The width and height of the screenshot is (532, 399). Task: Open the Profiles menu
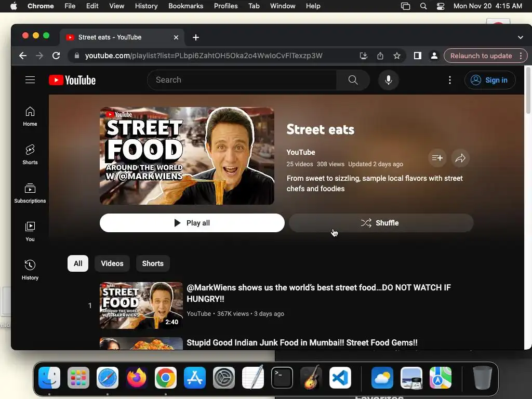(x=225, y=6)
